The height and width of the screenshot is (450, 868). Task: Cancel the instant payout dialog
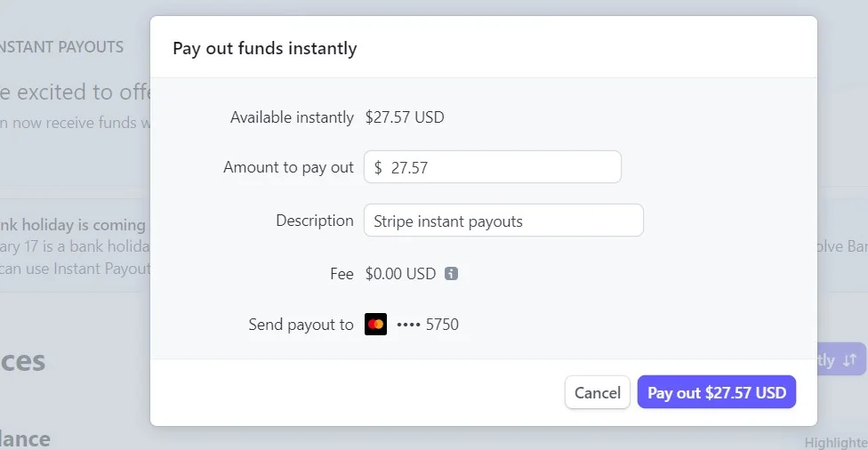point(598,392)
